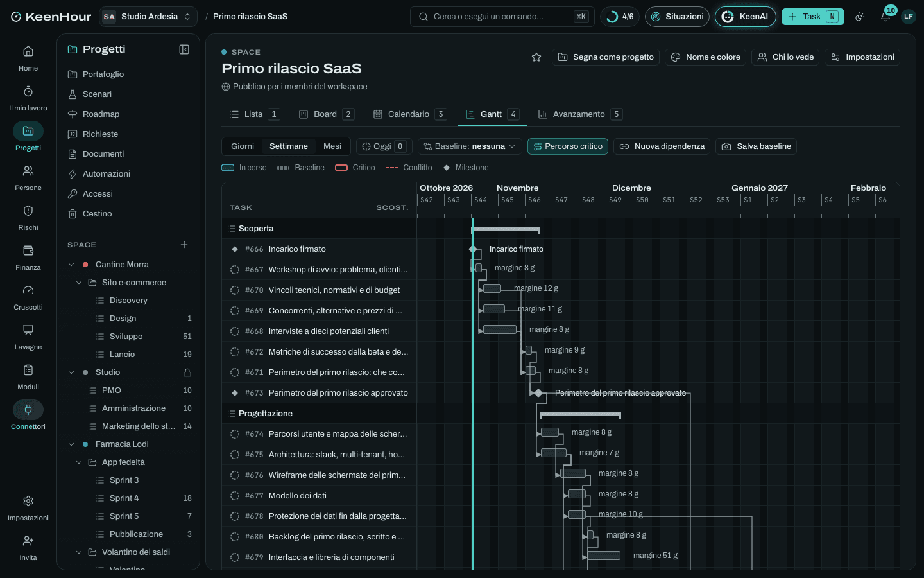Viewport: 924px width, 578px height.
Task: Open the Studio Ardesia workspace switcher
Action: (148, 17)
